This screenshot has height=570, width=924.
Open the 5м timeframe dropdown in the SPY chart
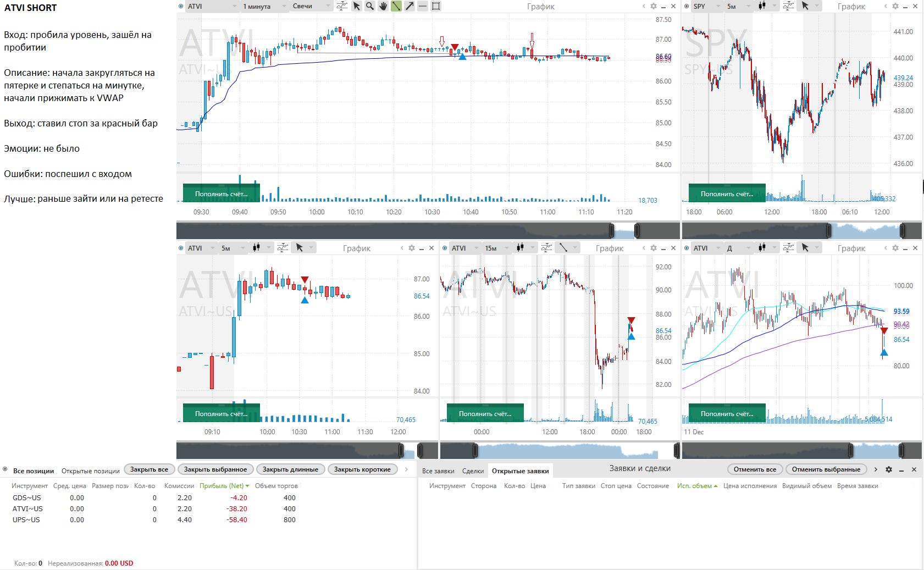(x=738, y=6)
